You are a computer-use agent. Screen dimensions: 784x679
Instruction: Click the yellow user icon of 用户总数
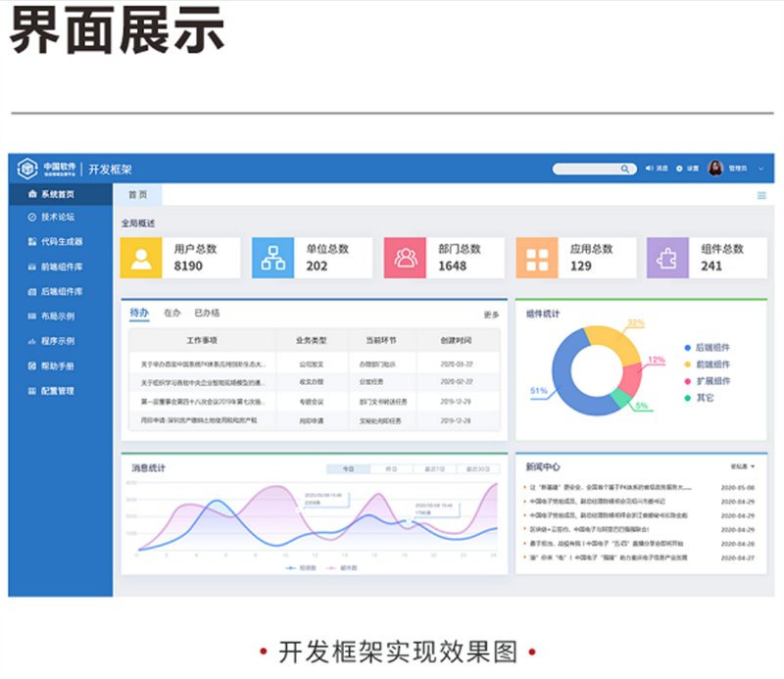tap(141, 258)
